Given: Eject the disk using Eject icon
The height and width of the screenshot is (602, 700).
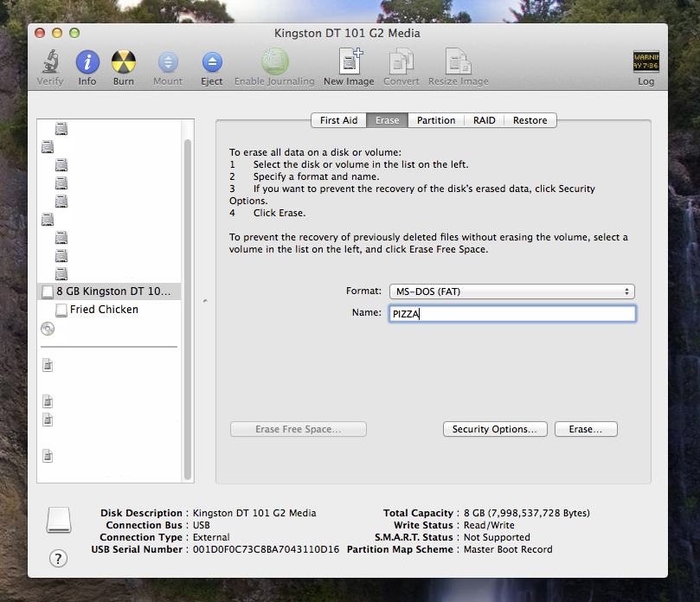Looking at the screenshot, I should [x=212, y=62].
